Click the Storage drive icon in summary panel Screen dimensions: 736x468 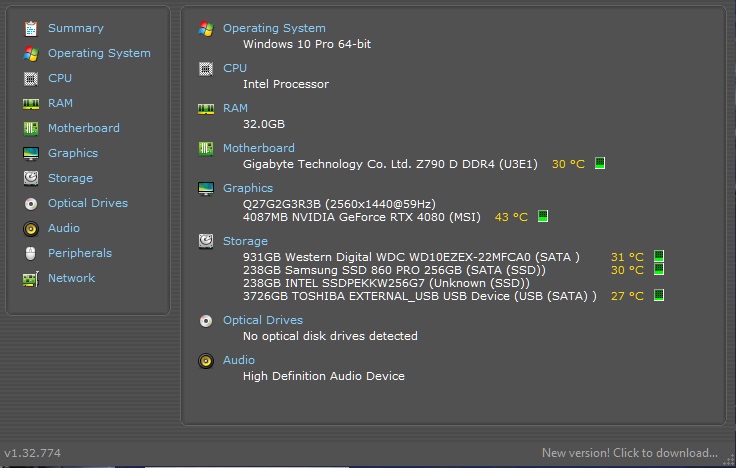click(206, 241)
